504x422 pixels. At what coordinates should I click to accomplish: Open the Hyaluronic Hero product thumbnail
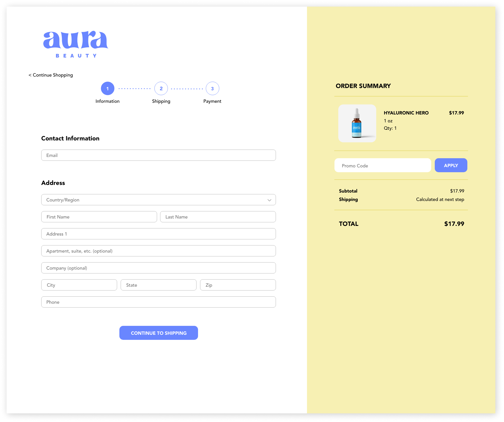[x=357, y=123]
